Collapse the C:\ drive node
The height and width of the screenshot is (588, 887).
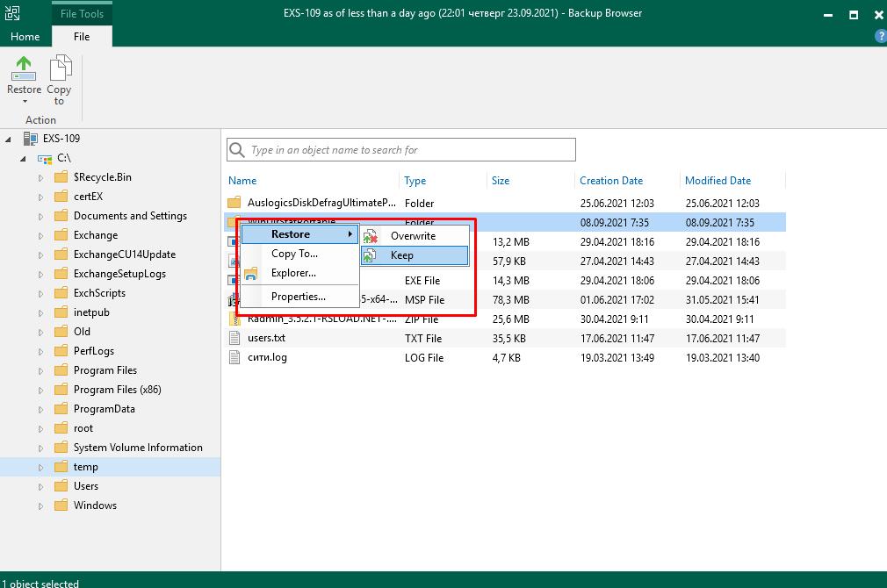pos(25,158)
